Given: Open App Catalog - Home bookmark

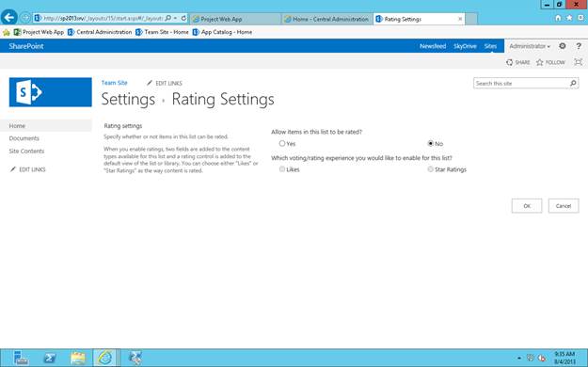Looking at the screenshot, I should click(222, 32).
